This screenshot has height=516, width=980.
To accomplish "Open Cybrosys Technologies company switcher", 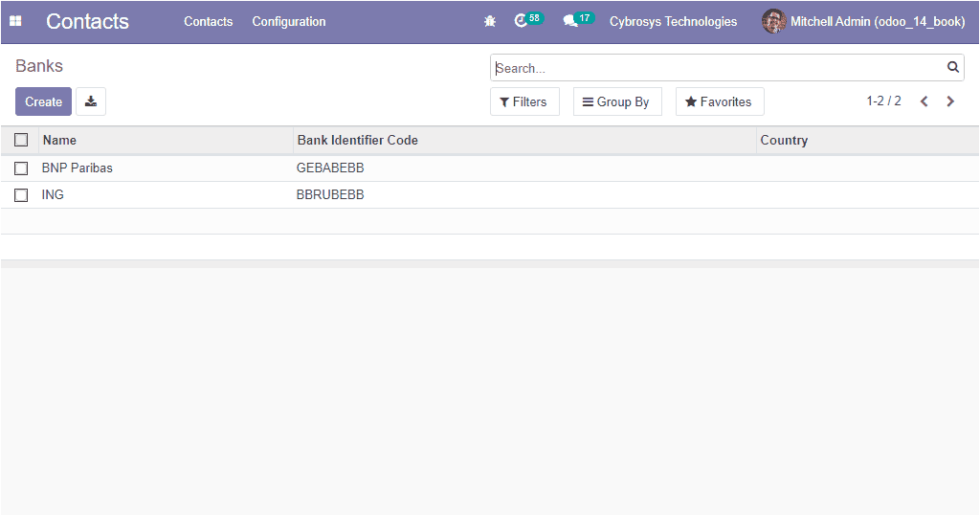I will (673, 21).
